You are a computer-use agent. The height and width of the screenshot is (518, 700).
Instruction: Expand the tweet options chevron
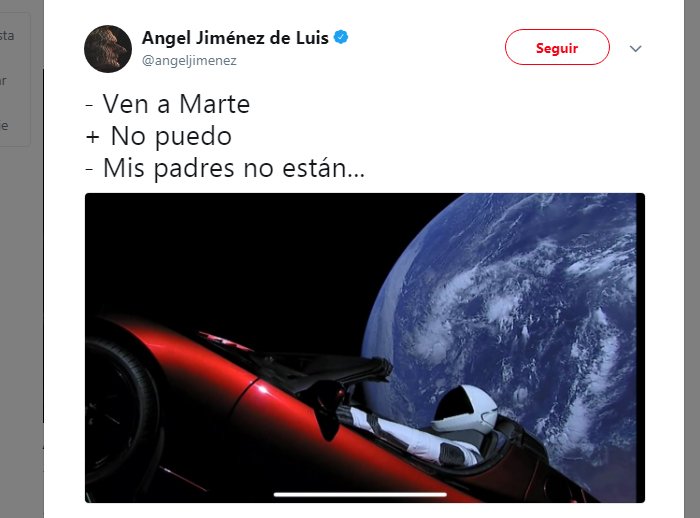click(x=635, y=48)
